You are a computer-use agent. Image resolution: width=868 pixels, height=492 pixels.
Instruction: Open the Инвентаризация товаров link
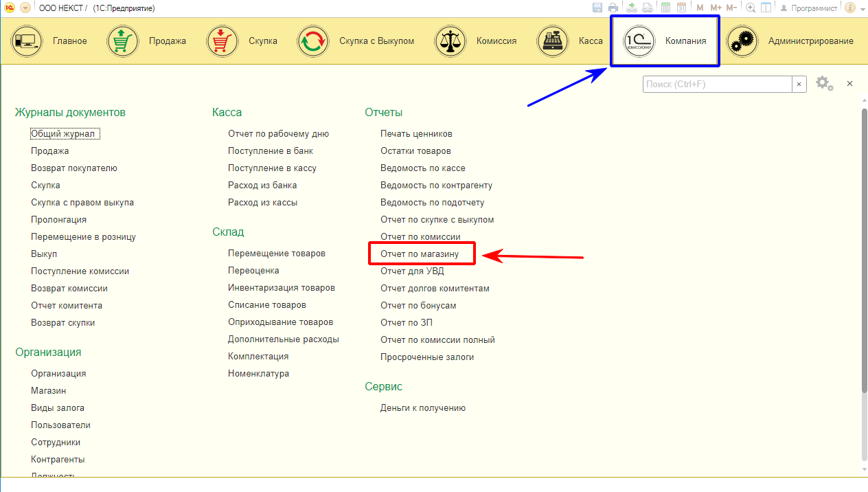pyautogui.click(x=282, y=287)
